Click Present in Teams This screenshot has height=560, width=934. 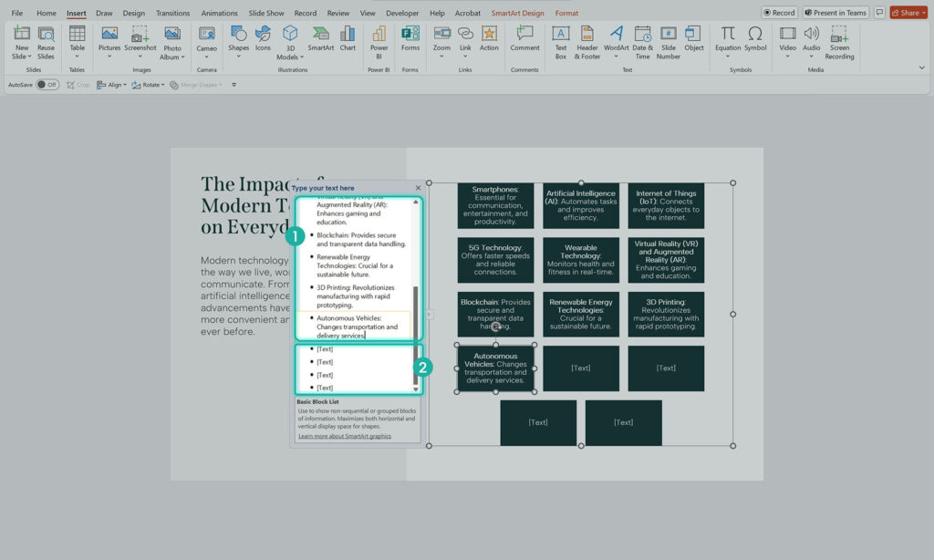coord(835,13)
